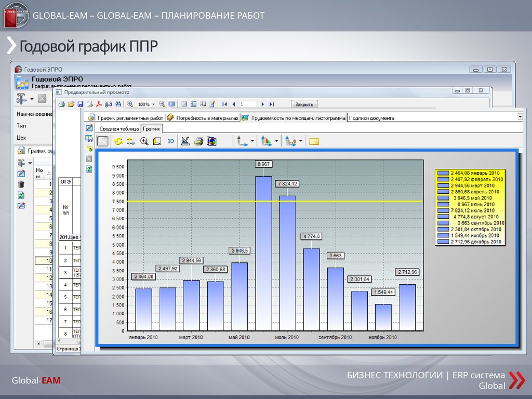Viewport: 532px width, 399px height.
Task: Open Подписи документа tab
Action: [x=371, y=118]
